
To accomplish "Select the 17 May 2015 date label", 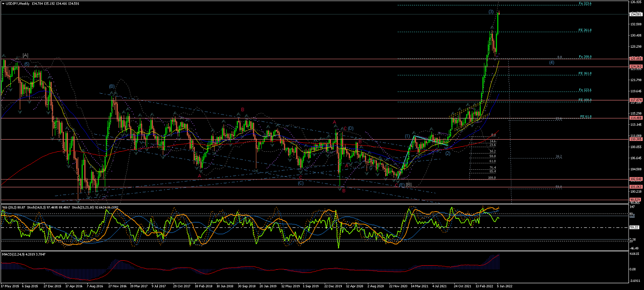I will click(10, 285).
